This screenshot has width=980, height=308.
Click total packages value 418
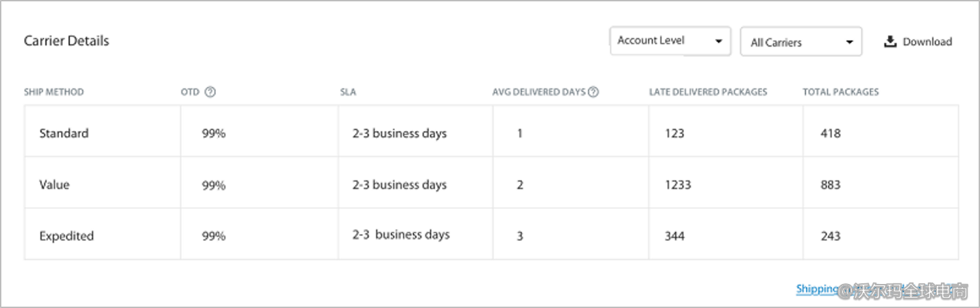[x=831, y=134]
